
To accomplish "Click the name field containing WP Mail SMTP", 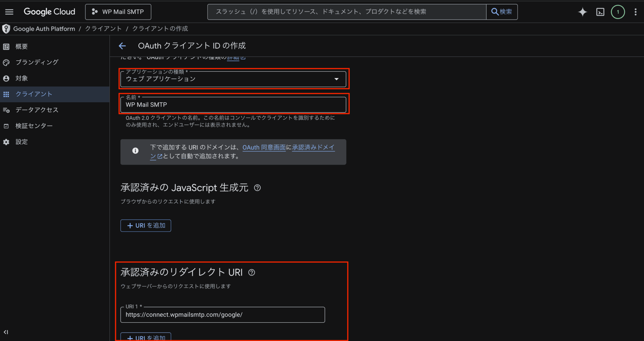I will coord(233,105).
